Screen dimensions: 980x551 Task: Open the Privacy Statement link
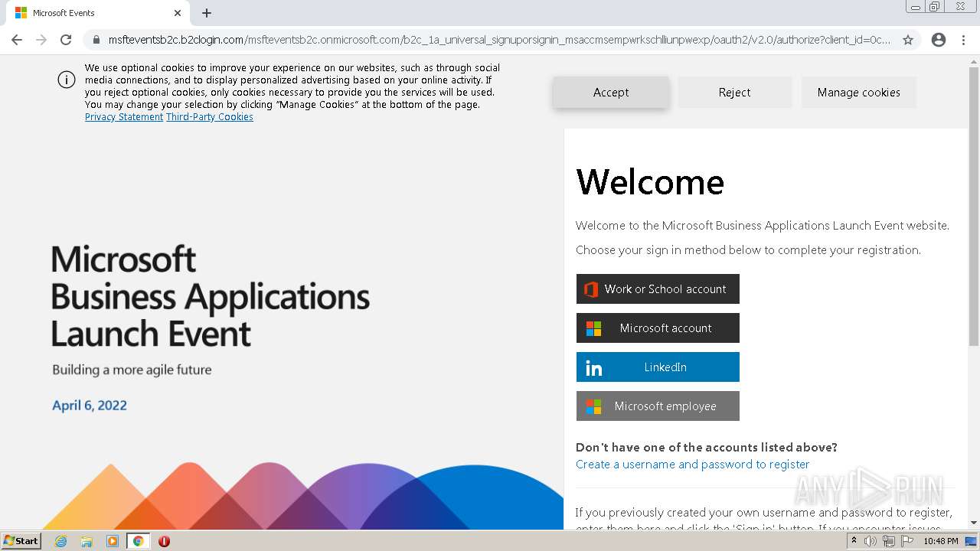[124, 117]
